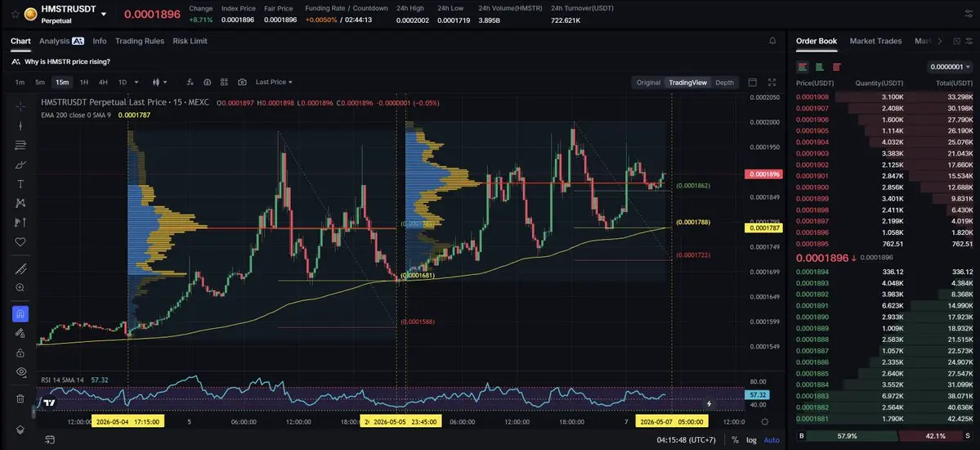The width and height of the screenshot is (980, 450).
Task: Click ask price 0.0001908 in order book
Action: coord(812,97)
